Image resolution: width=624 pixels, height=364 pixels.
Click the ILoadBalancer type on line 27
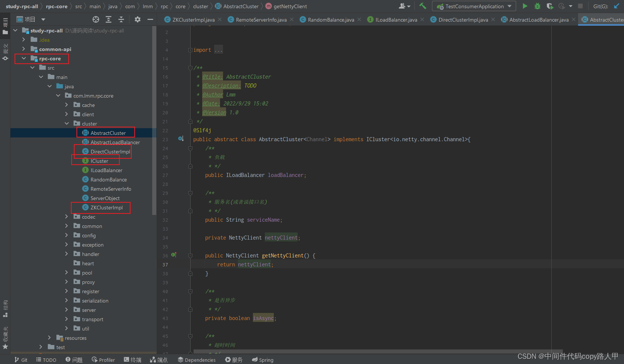coord(245,175)
